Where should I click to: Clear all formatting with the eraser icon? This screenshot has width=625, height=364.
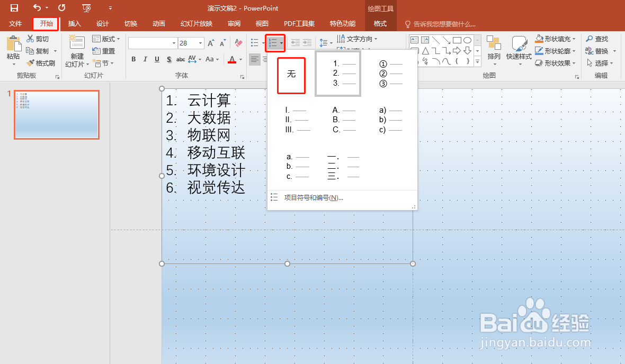238,43
